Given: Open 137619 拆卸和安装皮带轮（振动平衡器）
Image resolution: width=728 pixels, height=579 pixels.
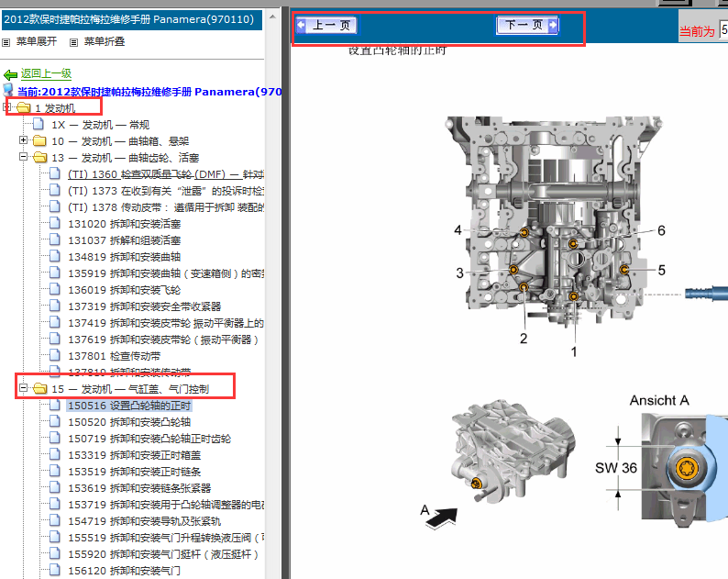Looking at the screenshot, I should [163, 340].
